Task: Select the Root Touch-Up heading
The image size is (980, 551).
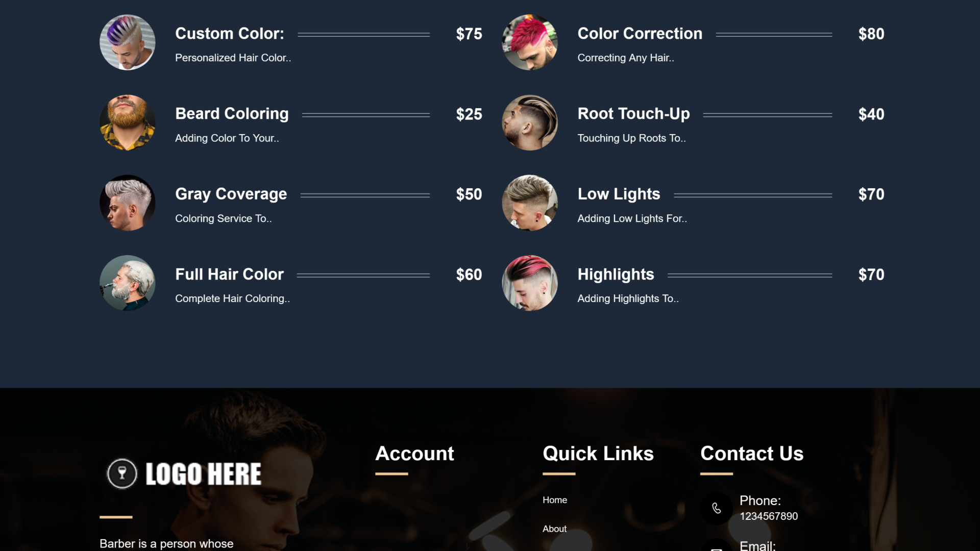Action: [633, 114]
